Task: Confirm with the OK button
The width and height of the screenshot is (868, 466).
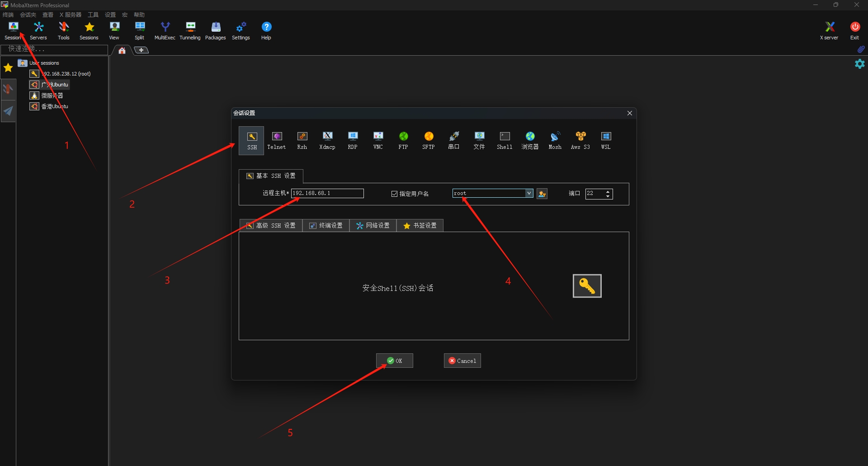Action: pyautogui.click(x=395, y=361)
